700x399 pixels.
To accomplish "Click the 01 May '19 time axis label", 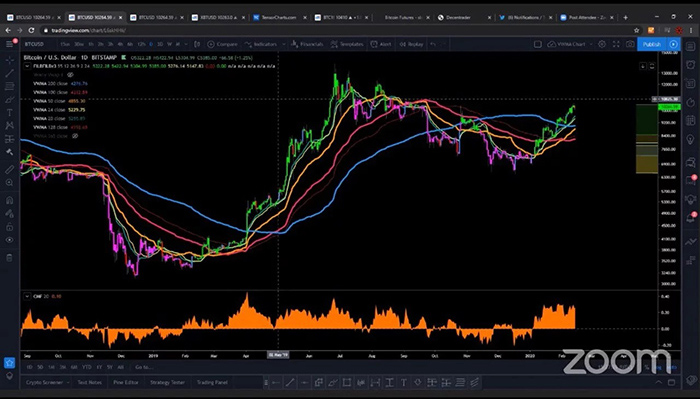I will (x=279, y=355).
